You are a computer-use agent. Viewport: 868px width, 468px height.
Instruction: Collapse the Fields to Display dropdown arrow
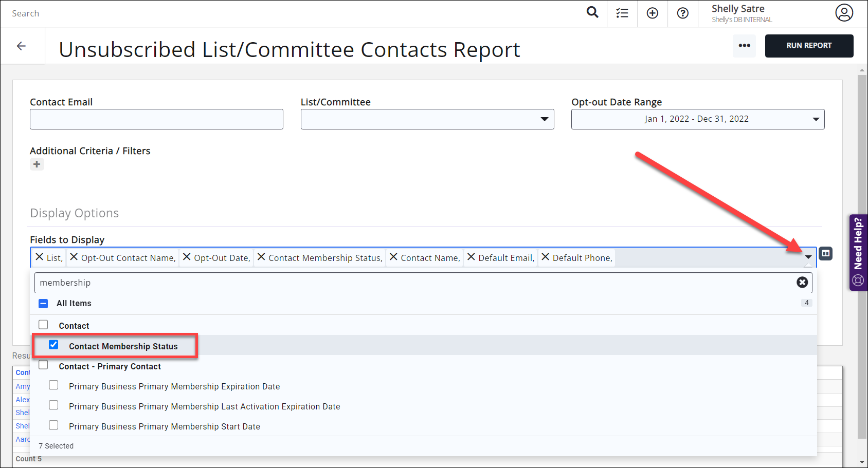(808, 257)
